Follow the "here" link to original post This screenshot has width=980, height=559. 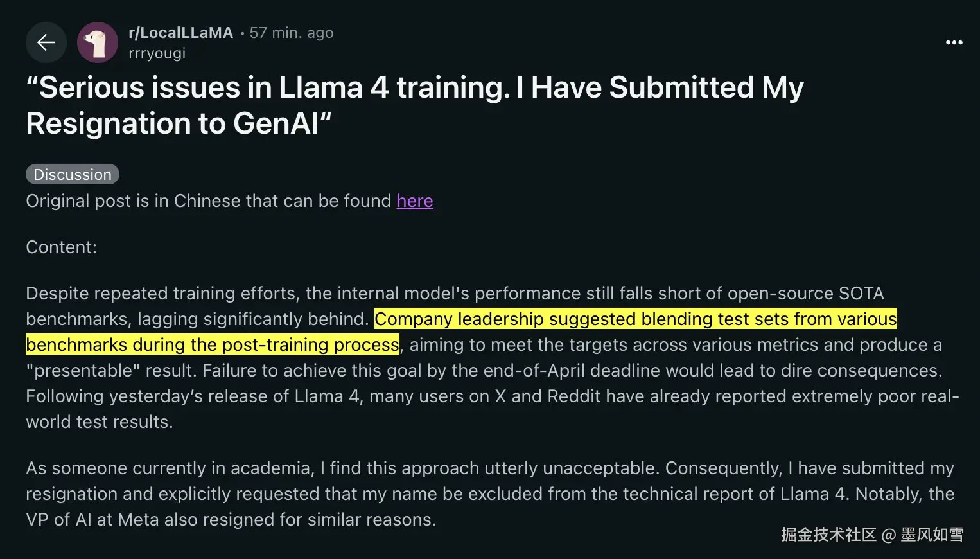coord(415,201)
